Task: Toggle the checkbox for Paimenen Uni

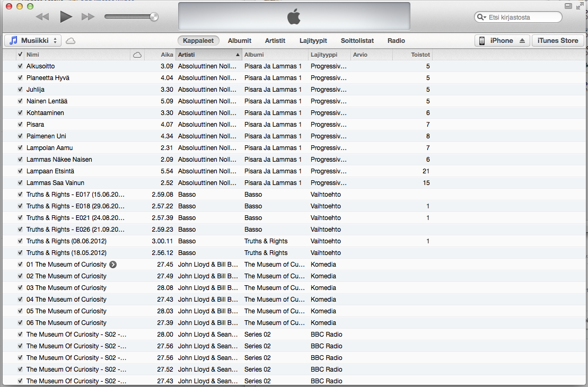Action: pos(20,136)
